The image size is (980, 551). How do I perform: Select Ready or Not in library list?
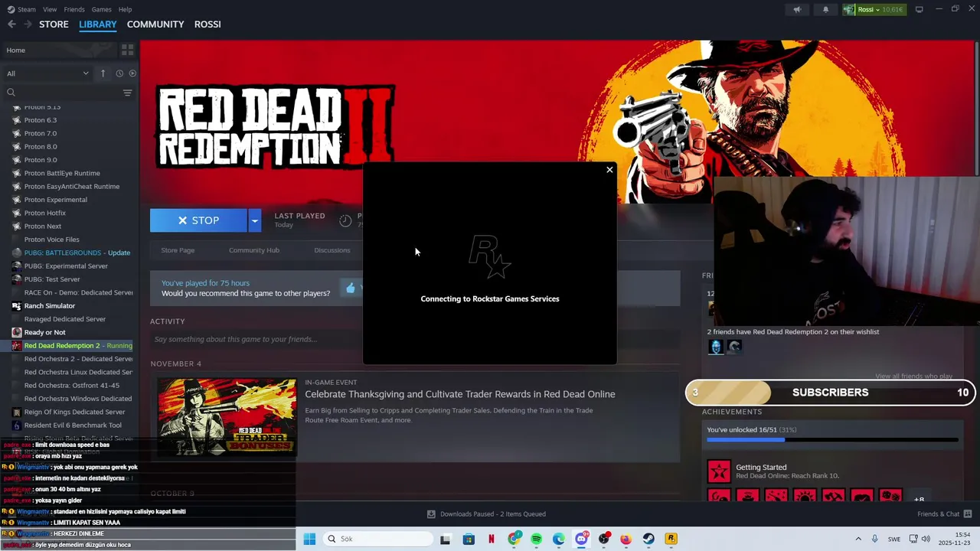tap(44, 333)
